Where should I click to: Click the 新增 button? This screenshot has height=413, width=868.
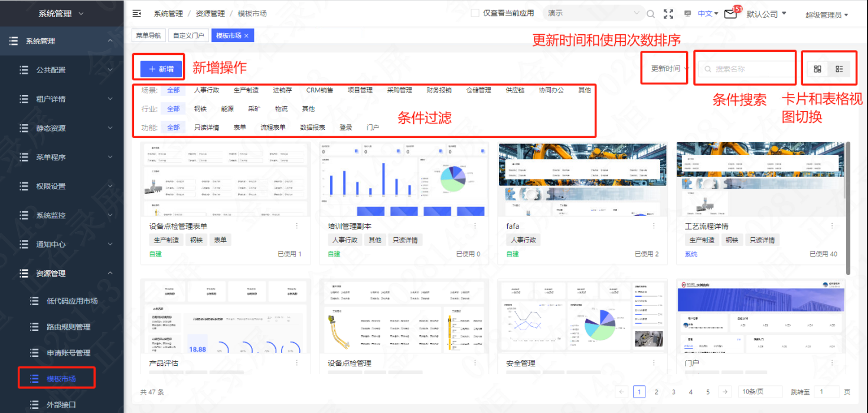(162, 69)
